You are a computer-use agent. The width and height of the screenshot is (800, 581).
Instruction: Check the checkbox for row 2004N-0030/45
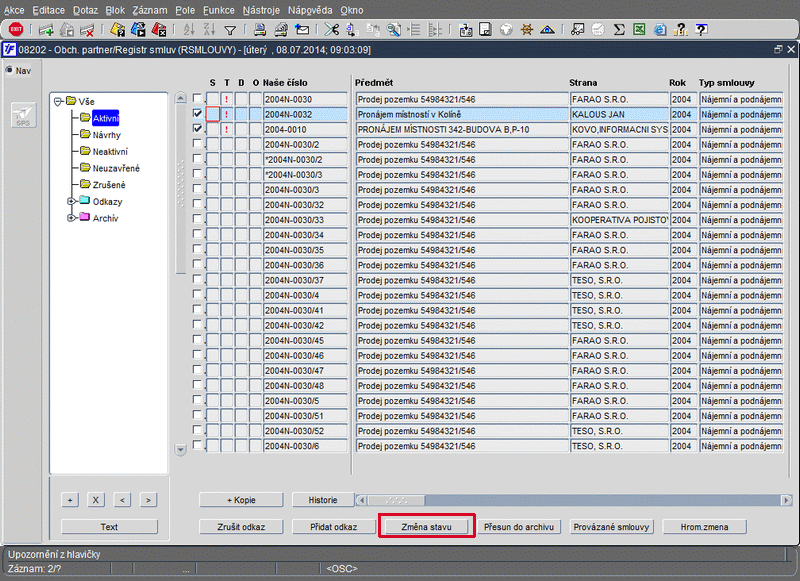coord(197,339)
